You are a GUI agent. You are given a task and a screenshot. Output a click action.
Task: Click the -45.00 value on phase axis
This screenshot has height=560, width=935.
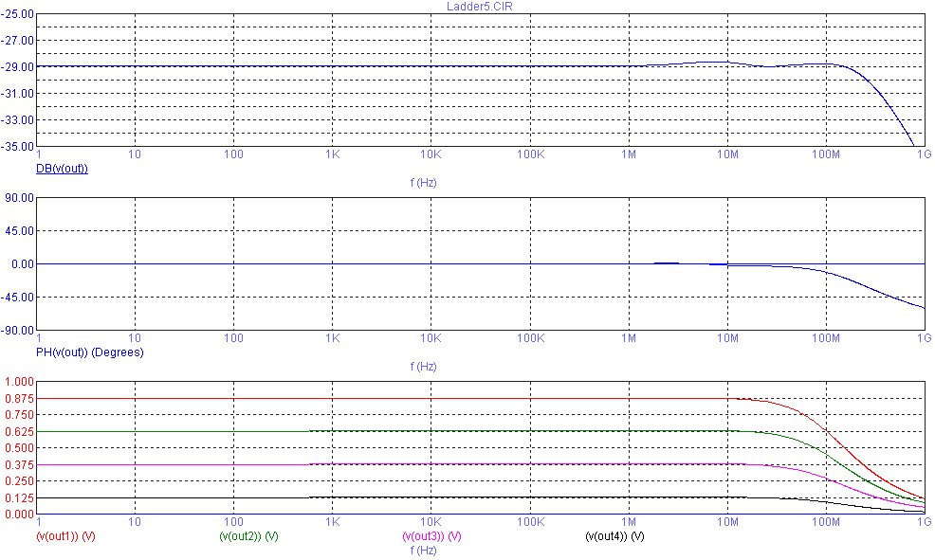point(17,298)
